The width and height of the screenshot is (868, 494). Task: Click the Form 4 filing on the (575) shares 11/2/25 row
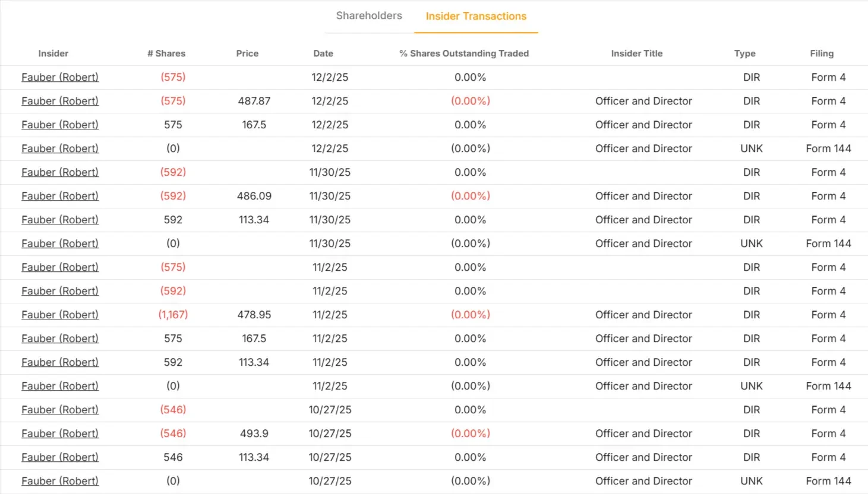(828, 267)
